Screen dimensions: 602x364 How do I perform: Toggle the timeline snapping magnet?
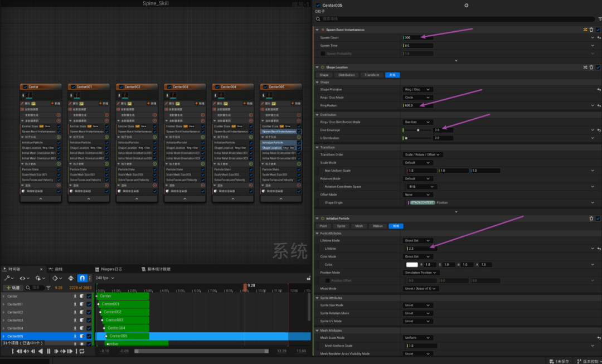coord(82,278)
